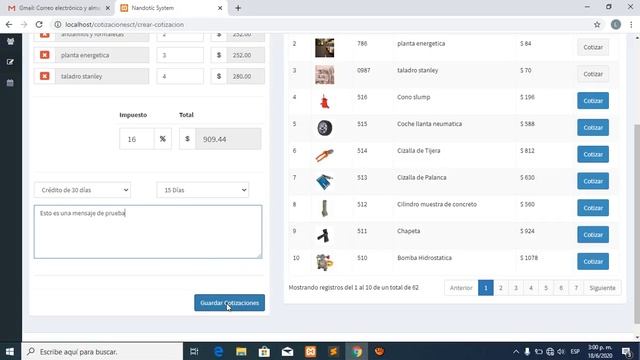
Task: Click the Windows search box
Action: coord(102,351)
